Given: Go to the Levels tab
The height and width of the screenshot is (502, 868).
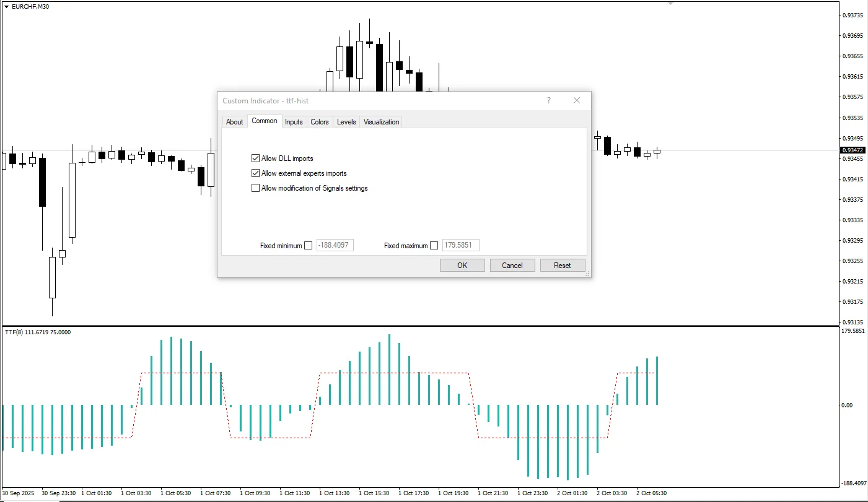Looking at the screenshot, I should [346, 122].
